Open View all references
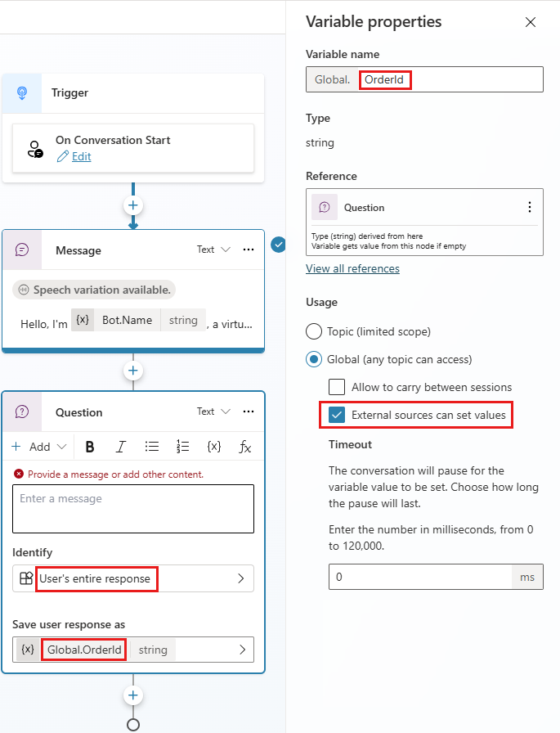Viewport: 560px width, 733px height. pos(352,268)
